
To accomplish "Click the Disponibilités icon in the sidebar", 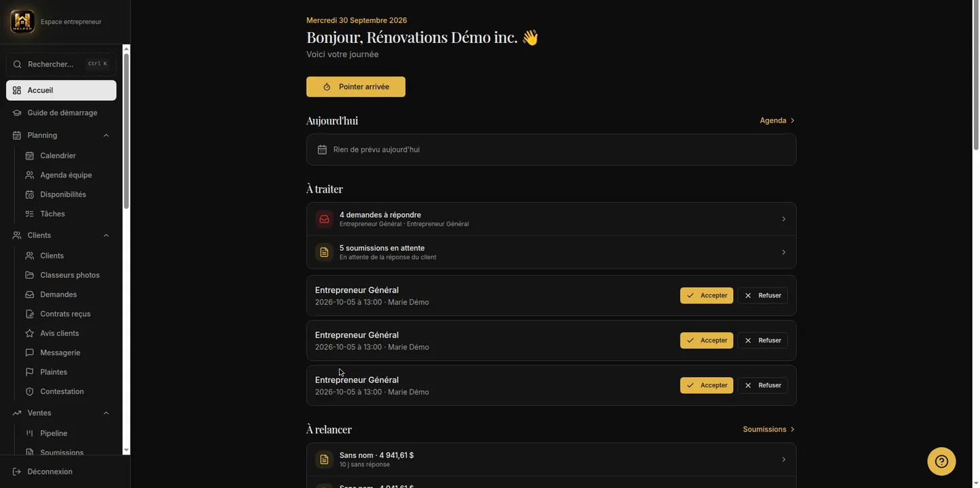I will click(x=29, y=195).
